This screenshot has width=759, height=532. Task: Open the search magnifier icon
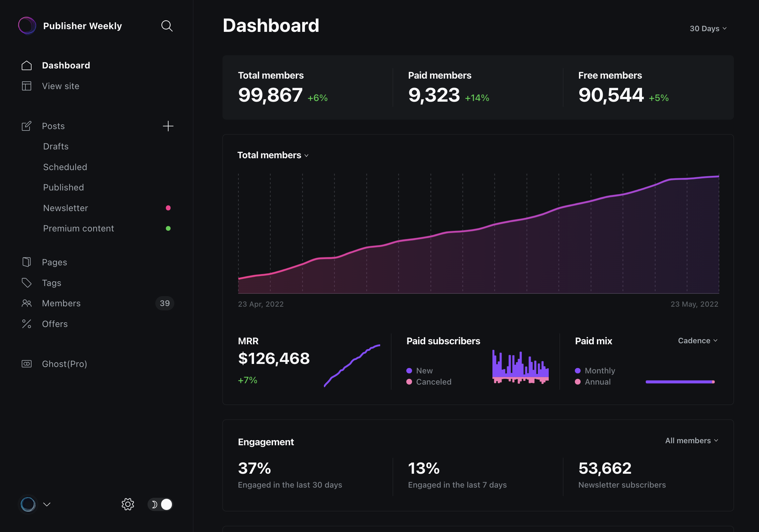[x=167, y=26]
